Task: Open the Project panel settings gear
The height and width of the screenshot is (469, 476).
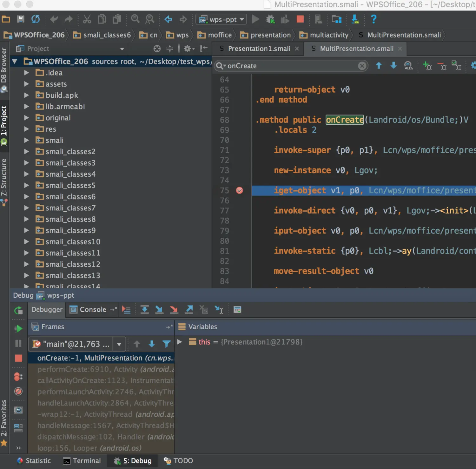Action: click(x=189, y=49)
